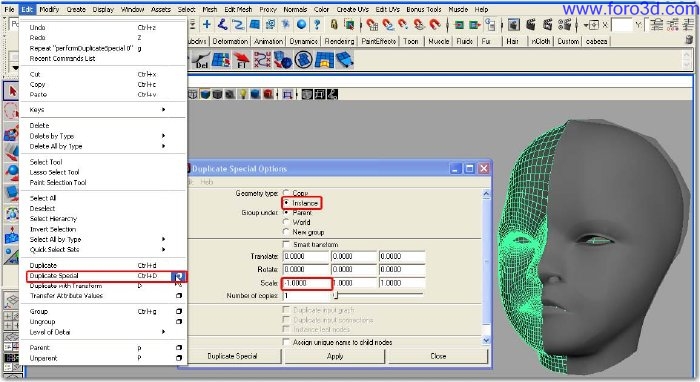Click the yellow lock selection icon

[334, 25]
